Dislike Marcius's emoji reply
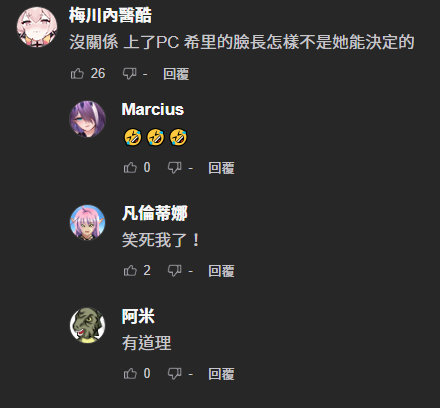Screen dimensions: 440x408 pos(175,168)
